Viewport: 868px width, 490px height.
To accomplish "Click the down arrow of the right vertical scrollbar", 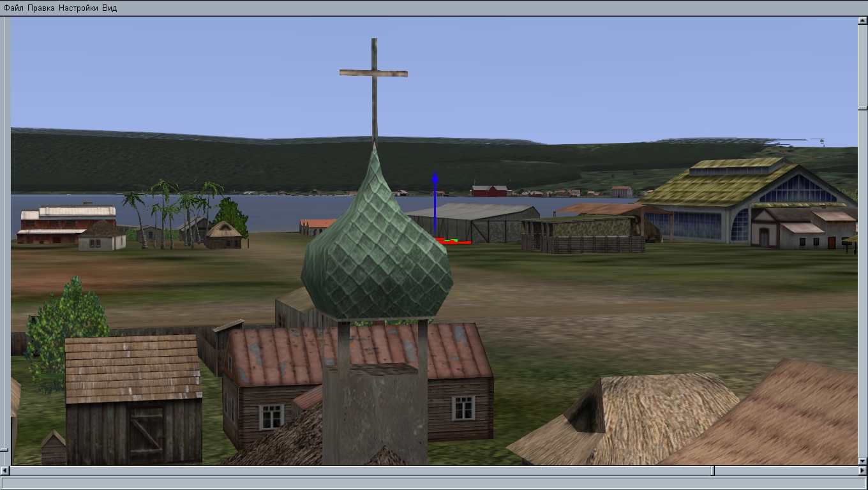I will (x=863, y=461).
